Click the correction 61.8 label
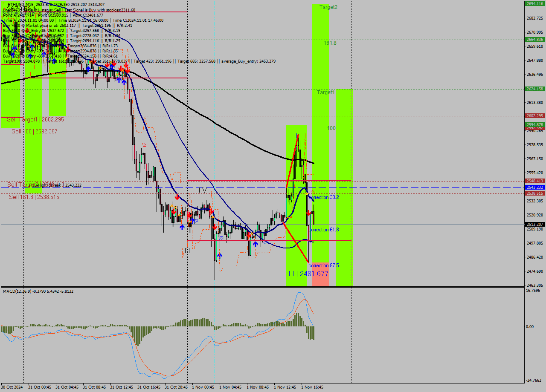Screen dimensions: 546x392 click(324, 230)
